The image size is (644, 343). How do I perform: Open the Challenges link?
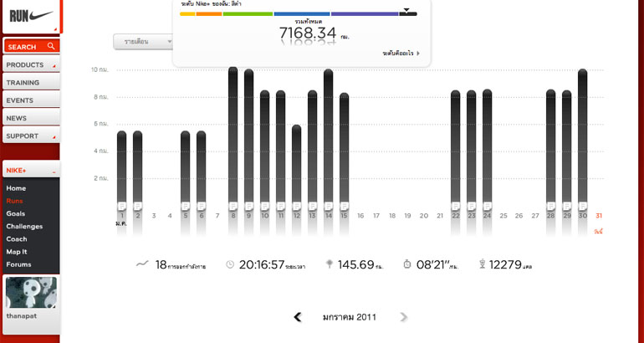24,226
